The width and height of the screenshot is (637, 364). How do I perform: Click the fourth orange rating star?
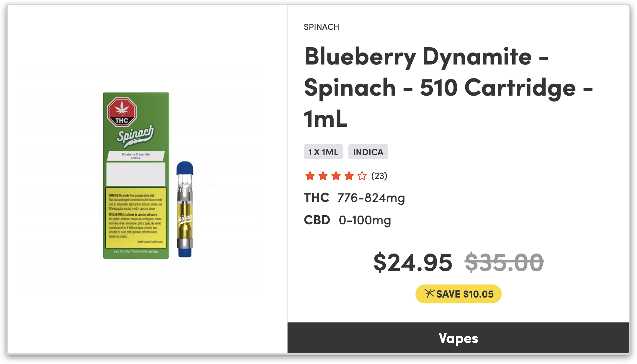click(349, 176)
